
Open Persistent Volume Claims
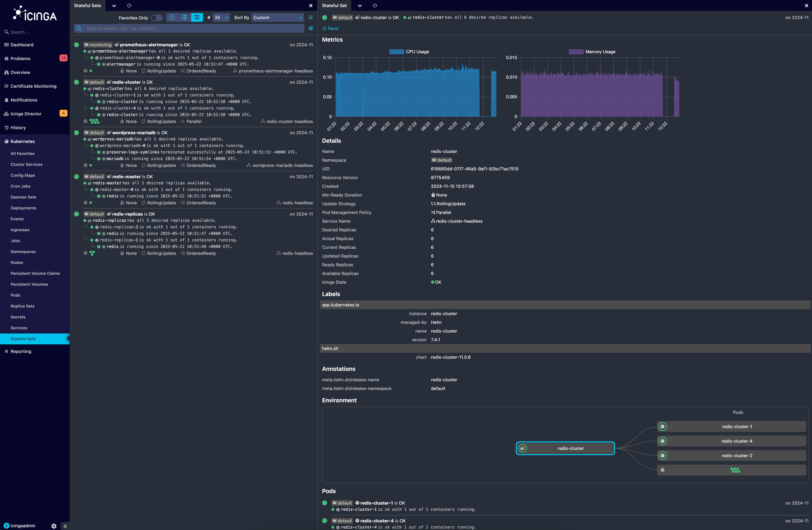35,274
